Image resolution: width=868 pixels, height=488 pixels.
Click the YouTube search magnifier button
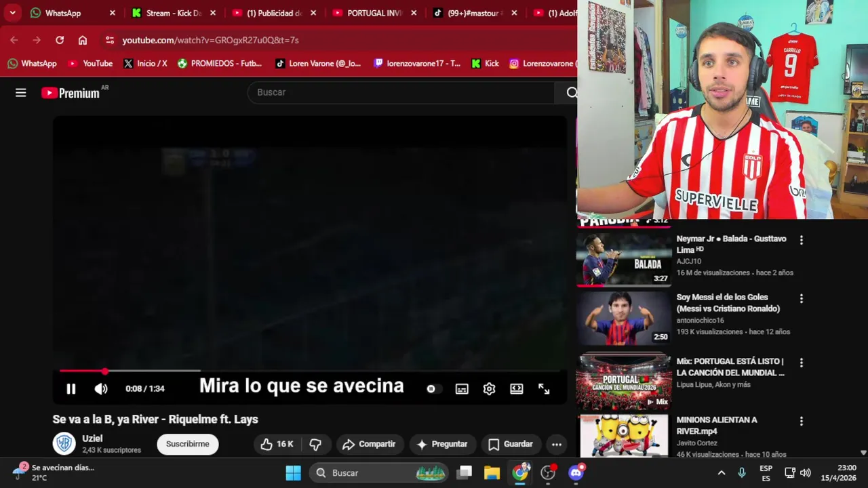(x=571, y=93)
